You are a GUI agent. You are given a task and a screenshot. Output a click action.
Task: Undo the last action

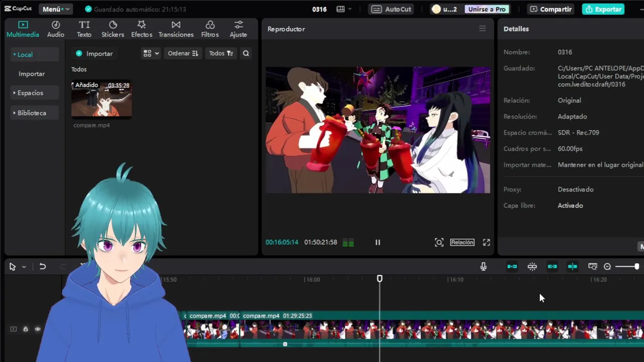[x=43, y=266]
